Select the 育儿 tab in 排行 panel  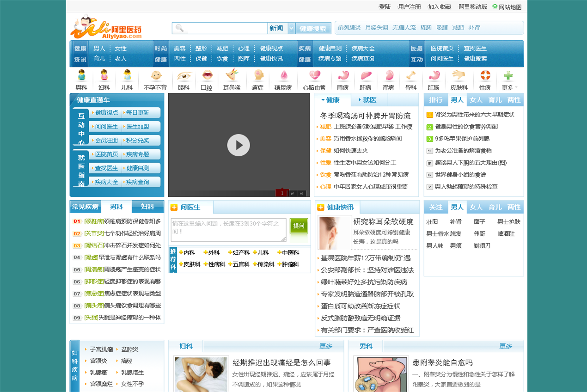click(x=495, y=100)
